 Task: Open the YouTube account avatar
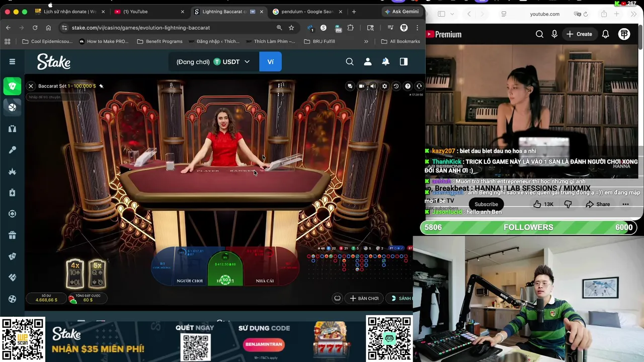coord(624,34)
